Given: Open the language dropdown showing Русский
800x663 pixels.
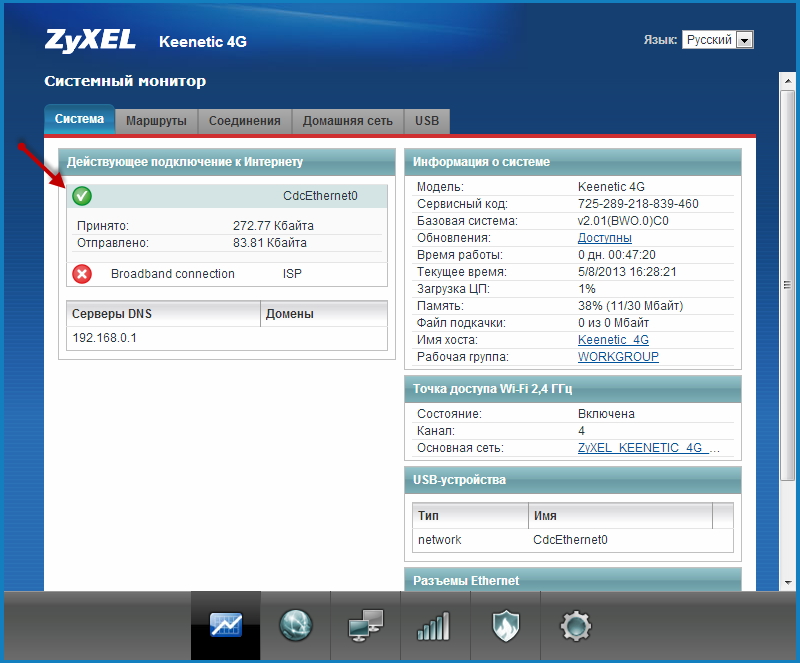Looking at the screenshot, I should tap(717, 40).
